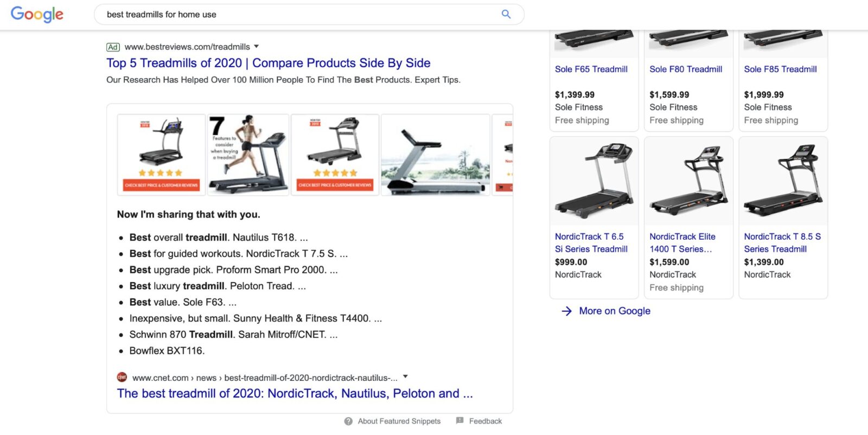Click the Sole F85 Treadmill price text

(x=764, y=94)
